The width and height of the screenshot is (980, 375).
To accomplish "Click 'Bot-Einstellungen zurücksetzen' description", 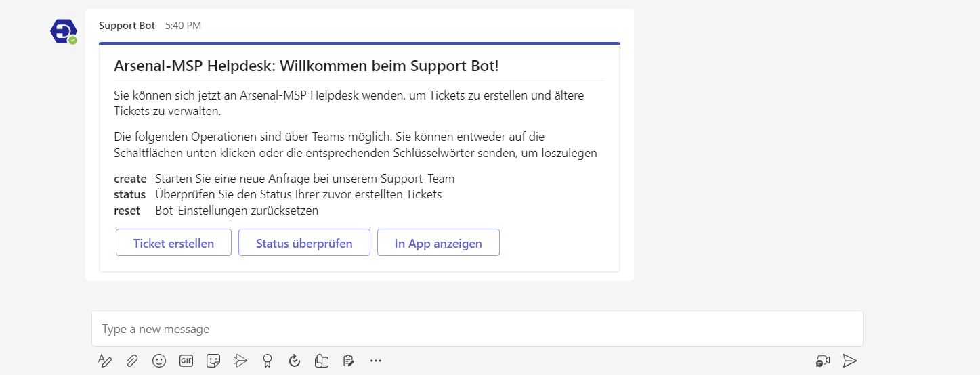I will point(236,211).
